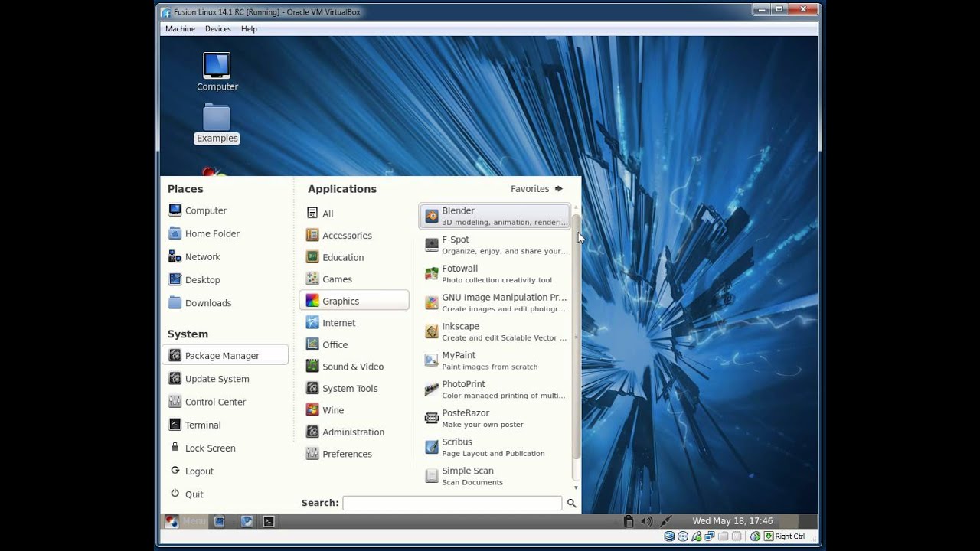
Task: Launch Package Manager
Action: pyautogui.click(x=225, y=355)
